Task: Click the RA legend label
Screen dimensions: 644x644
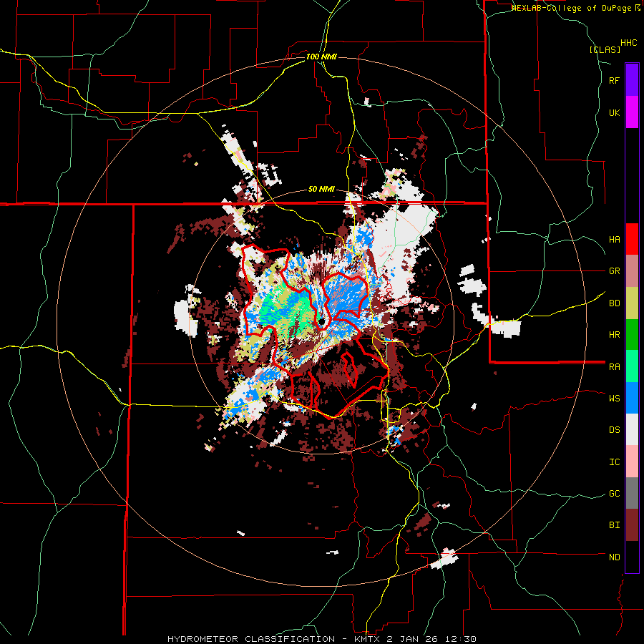Action: pyautogui.click(x=614, y=367)
